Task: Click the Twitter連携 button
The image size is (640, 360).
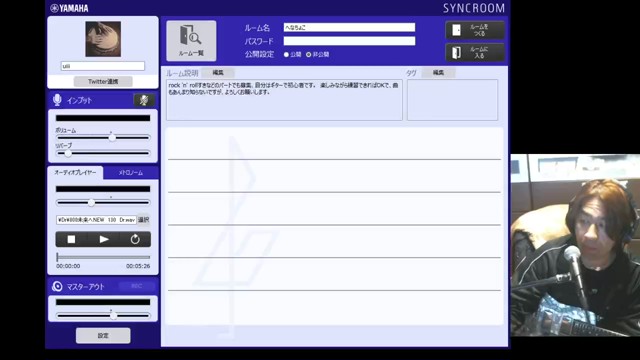Action: point(103,82)
